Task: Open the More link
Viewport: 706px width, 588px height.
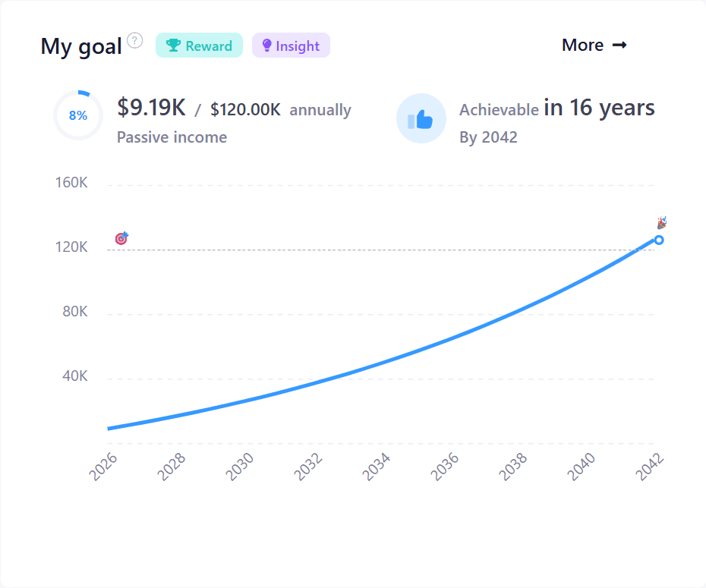Action: point(594,46)
